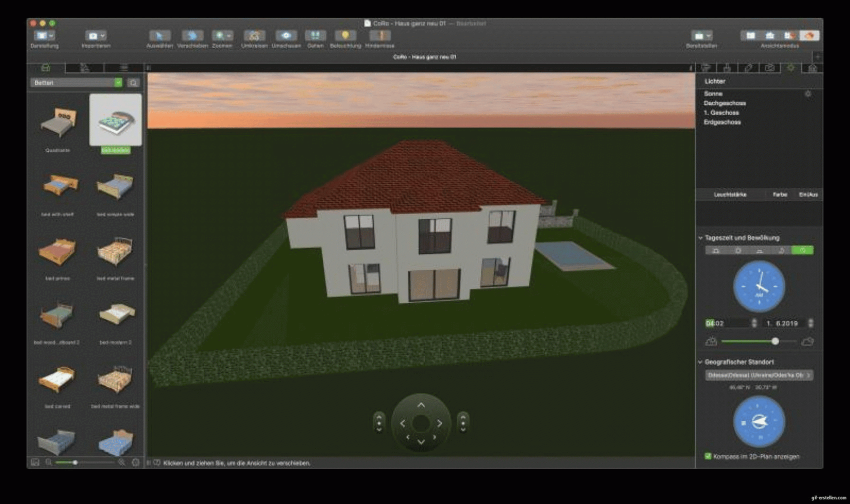850x504 pixels.
Task: Uncheck Kompass im 2D-Plan anzeigen
Action: point(708,456)
